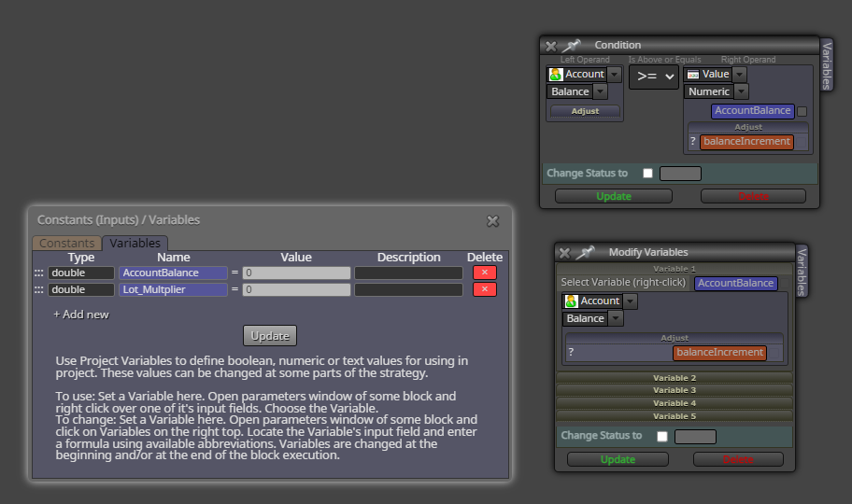Viewport: 852px width, 504px height.
Task: Click Update button in Condition window
Action: click(614, 196)
